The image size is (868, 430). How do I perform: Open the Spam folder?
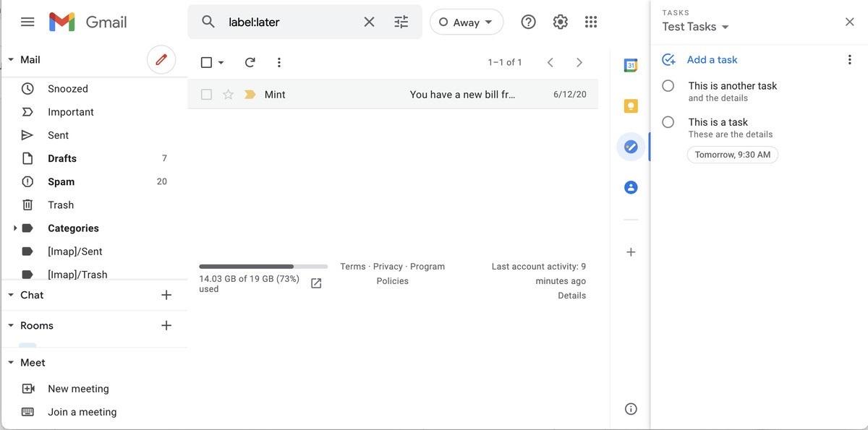61,182
